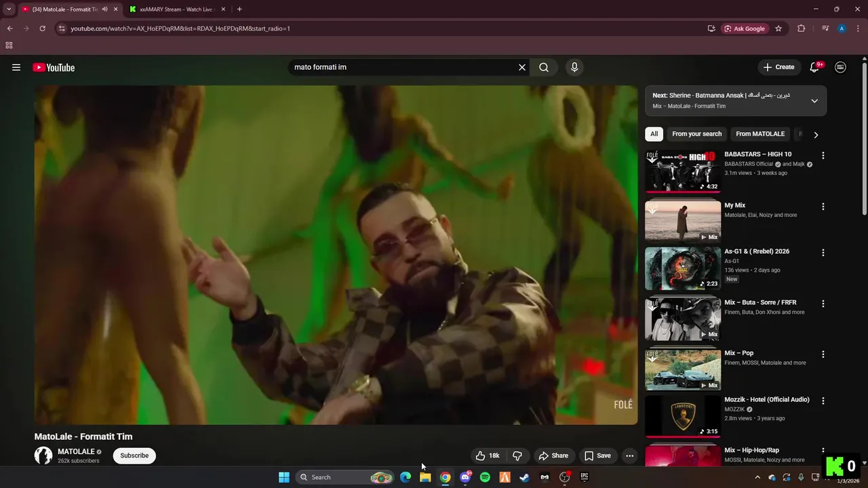Open the Chrome apps grid shortcut

click(9, 45)
